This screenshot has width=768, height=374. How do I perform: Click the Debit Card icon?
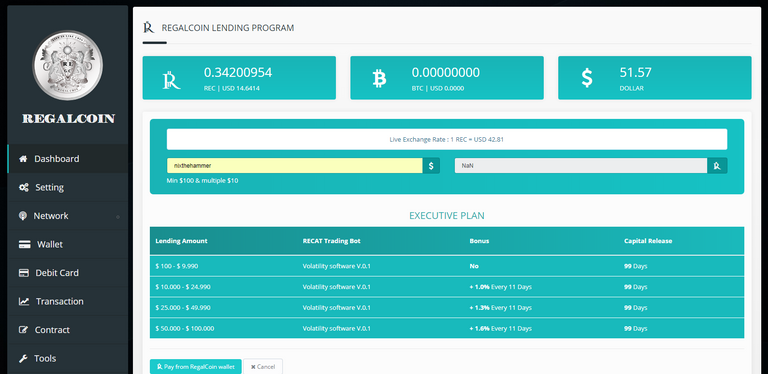(24, 273)
